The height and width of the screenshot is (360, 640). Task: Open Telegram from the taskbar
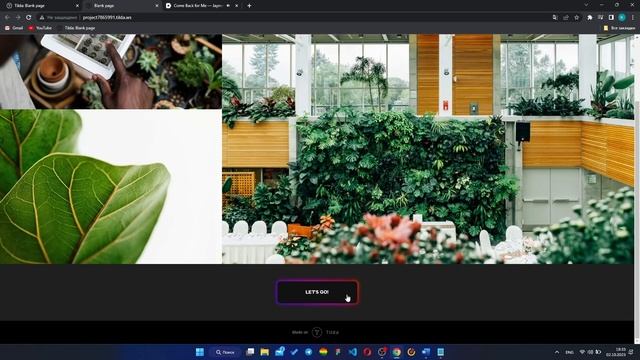point(309,352)
